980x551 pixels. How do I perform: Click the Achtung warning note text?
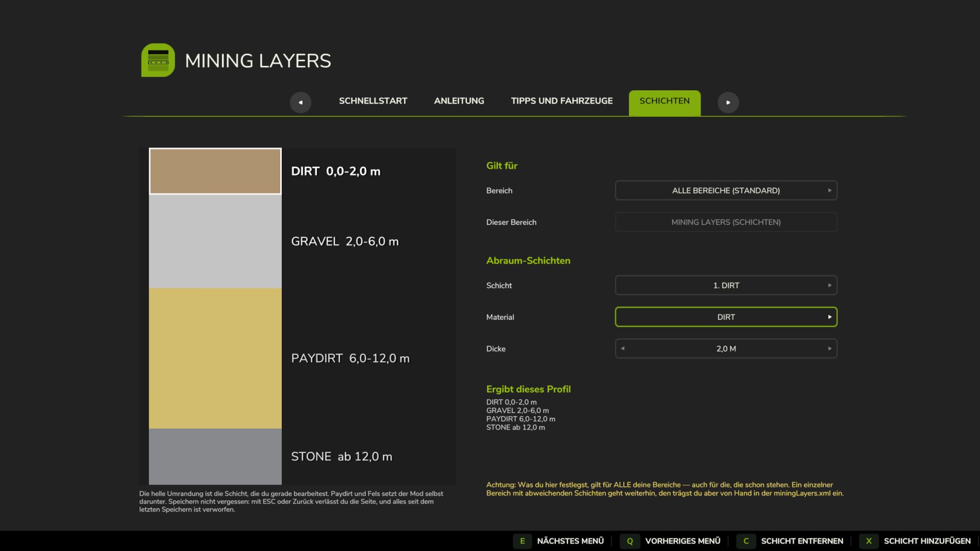(665, 489)
